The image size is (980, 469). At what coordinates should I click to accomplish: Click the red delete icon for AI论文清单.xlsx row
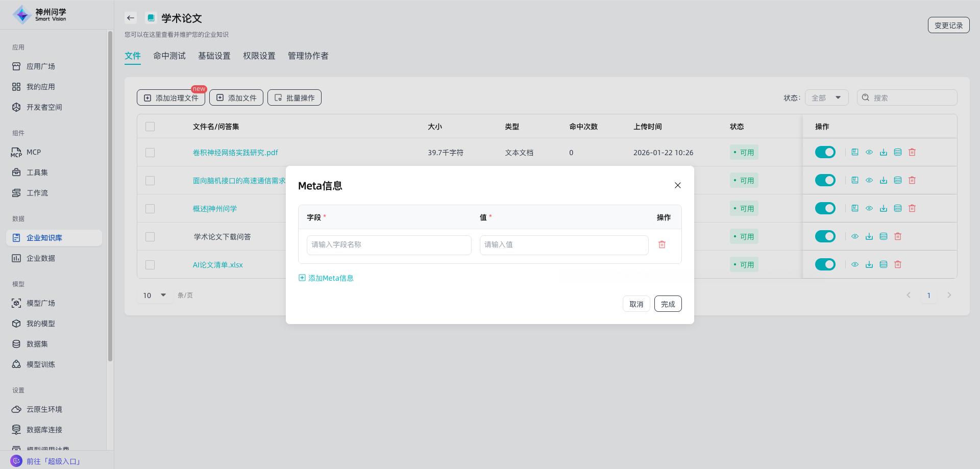[x=898, y=264]
